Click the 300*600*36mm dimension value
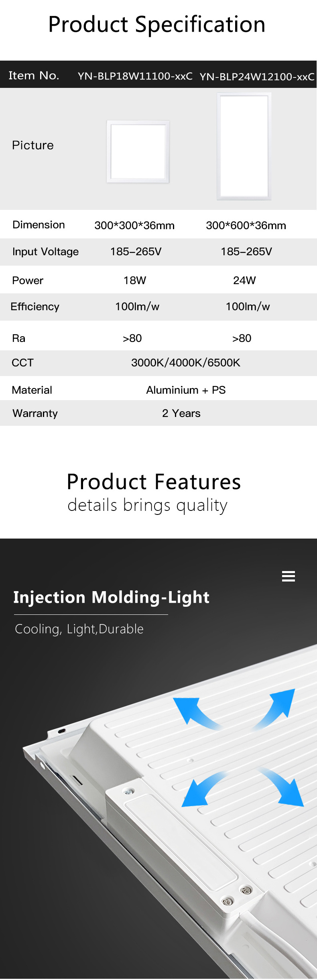This screenshot has width=317, height=980. [246, 226]
